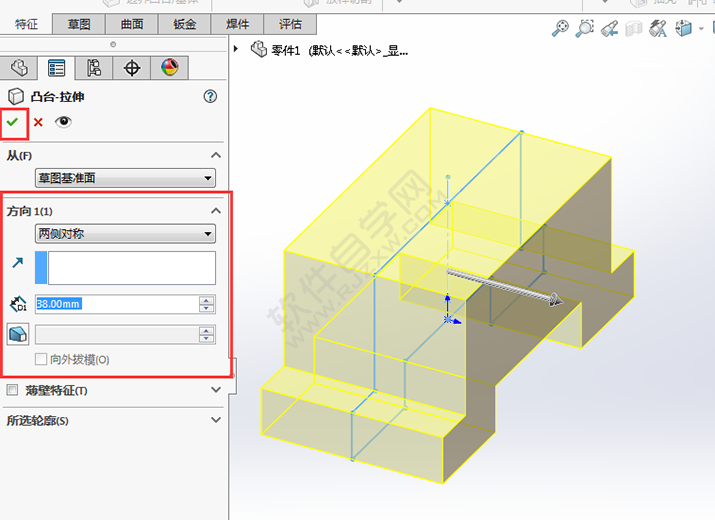Open the 草图 tab
This screenshot has height=520, width=715.
pos(79,24)
